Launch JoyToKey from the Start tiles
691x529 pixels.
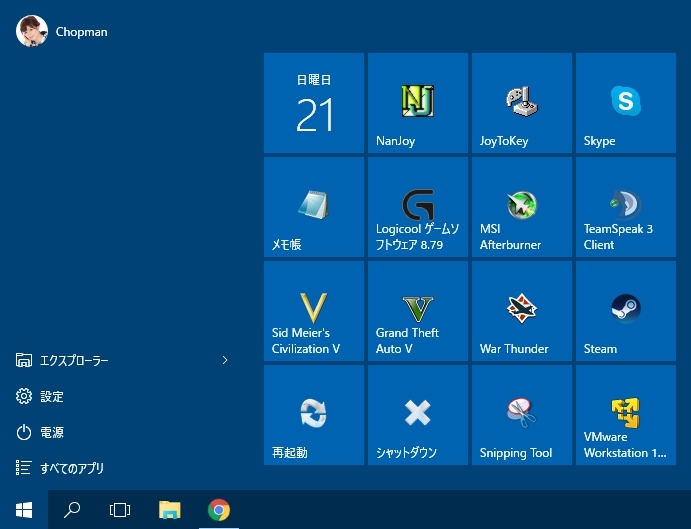tap(521, 103)
